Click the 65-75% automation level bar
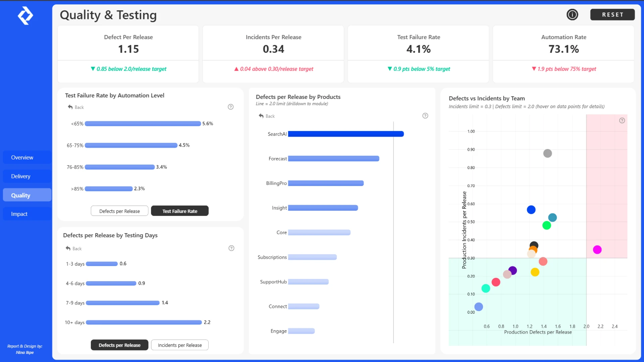The height and width of the screenshot is (362, 644). [x=131, y=145]
